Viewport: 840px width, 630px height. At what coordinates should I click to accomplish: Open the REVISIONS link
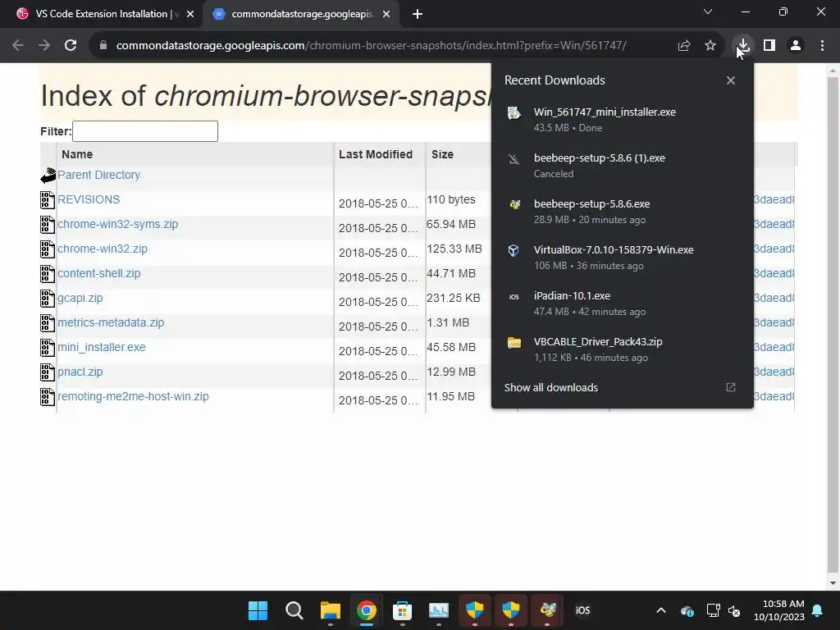point(89,199)
